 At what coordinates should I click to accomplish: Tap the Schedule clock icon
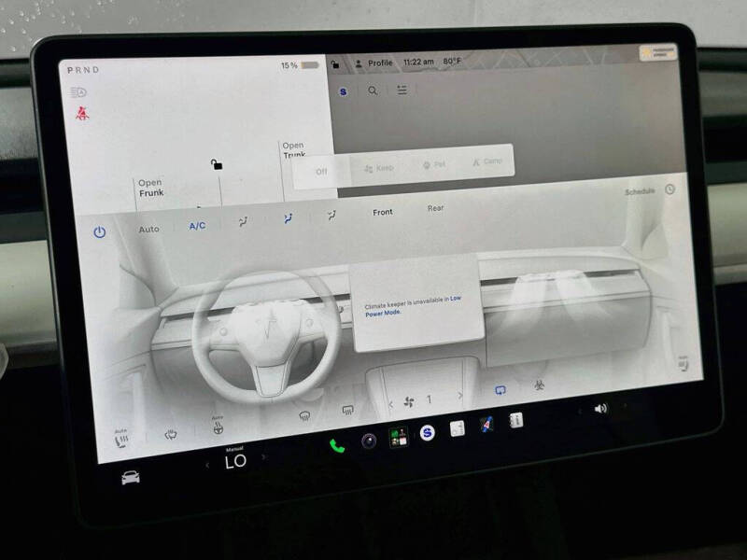pyautogui.click(x=669, y=189)
